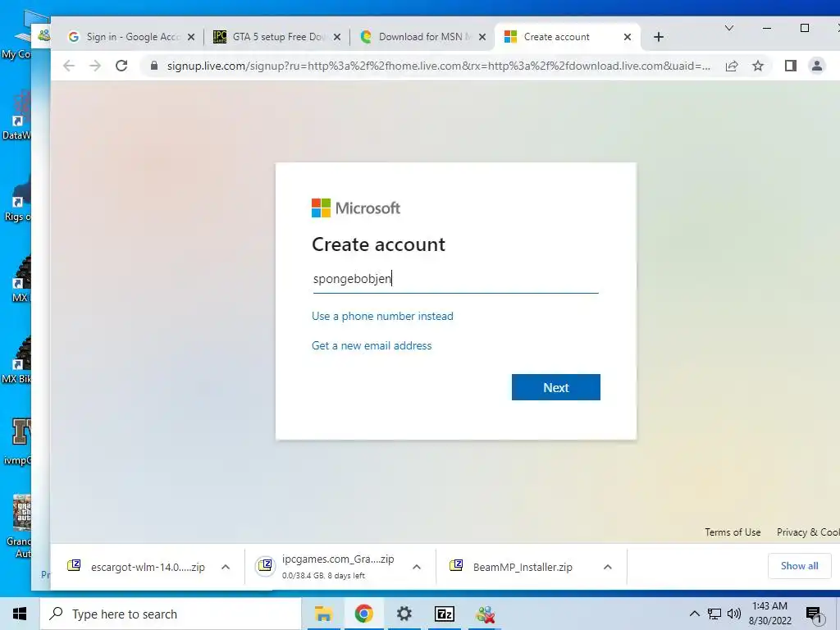Open 7-Zip from the taskbar
The image size is (840, 630).
click(x=444, y=614)
